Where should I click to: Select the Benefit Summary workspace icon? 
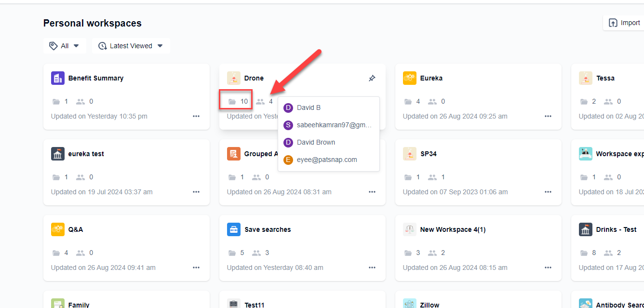(x=57, y=78)
